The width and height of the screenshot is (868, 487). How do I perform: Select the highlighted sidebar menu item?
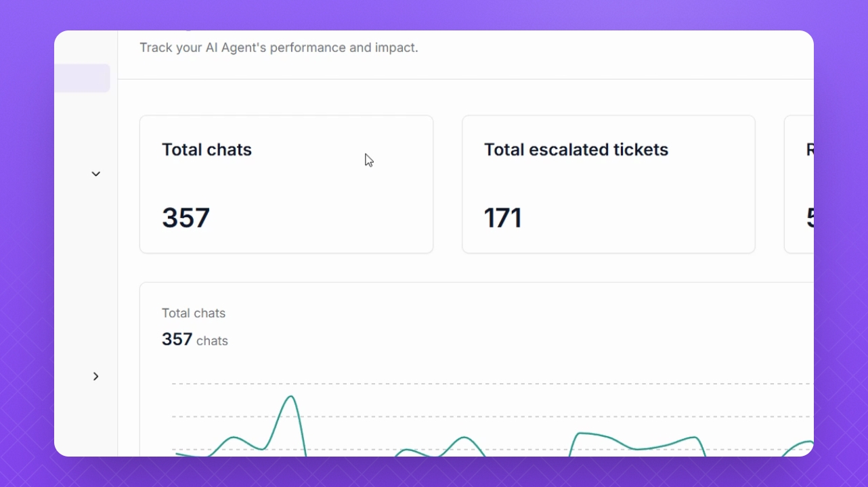(82, 78)
